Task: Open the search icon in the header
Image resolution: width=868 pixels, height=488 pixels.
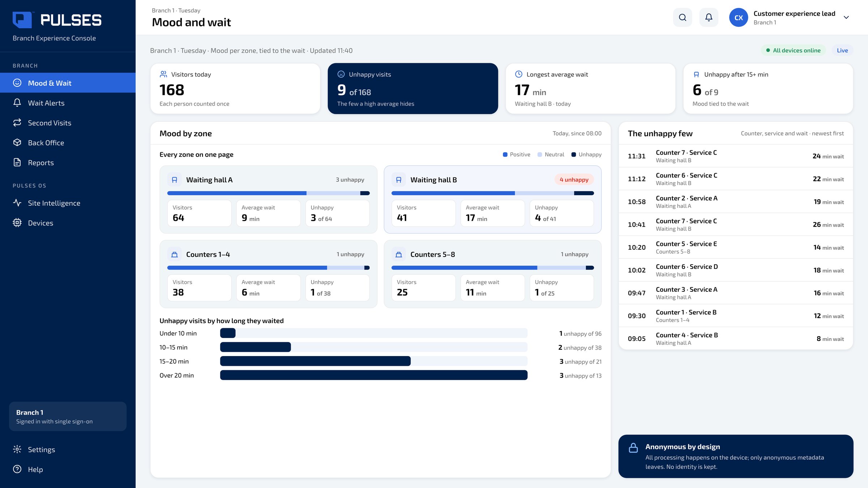Action: pos(682,17)
